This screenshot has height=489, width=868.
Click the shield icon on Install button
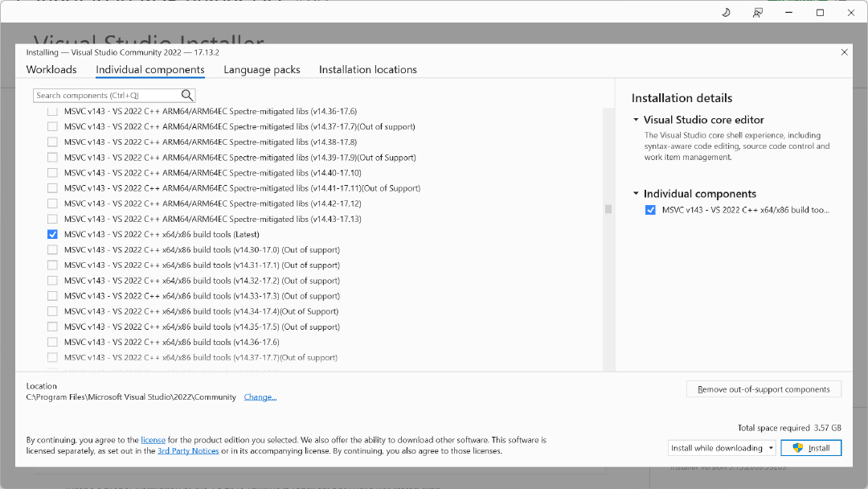[x=798, y=448]
